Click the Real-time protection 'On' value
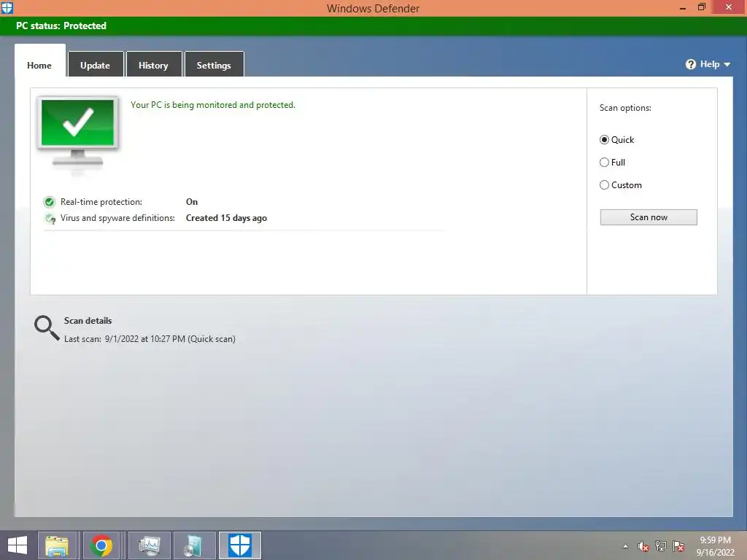The image size is (747, 560). [192, 202]
